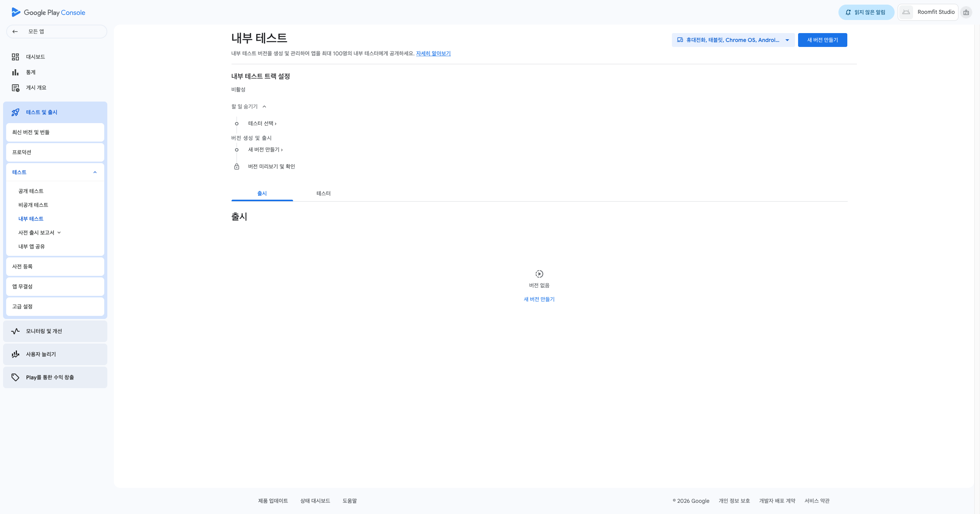Click the back arrow beside 모든 앱
980x514 pixels.
pyautogui.click(x=15, y=32)
